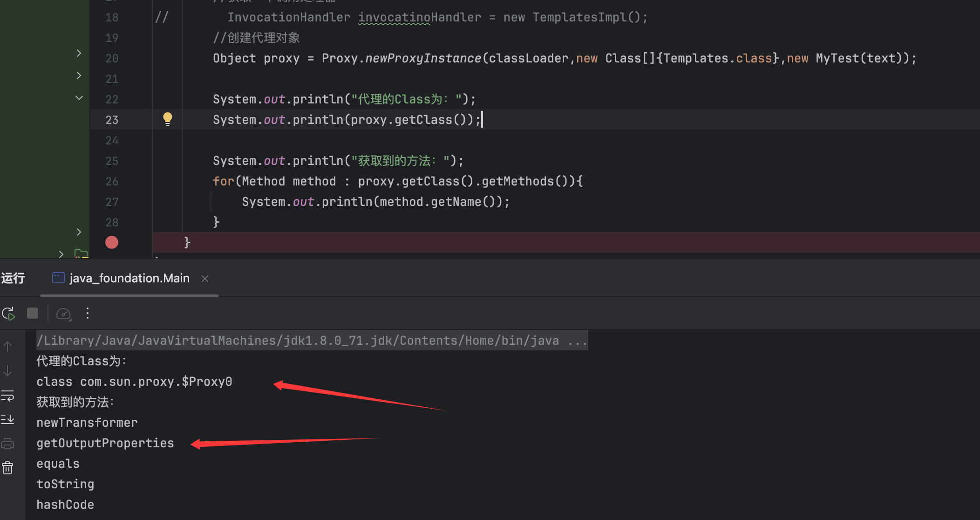This screenshot has width=980, height=520.
Task: Rerun the java_foundation.Main program
Action: click(x=8, y=314)
